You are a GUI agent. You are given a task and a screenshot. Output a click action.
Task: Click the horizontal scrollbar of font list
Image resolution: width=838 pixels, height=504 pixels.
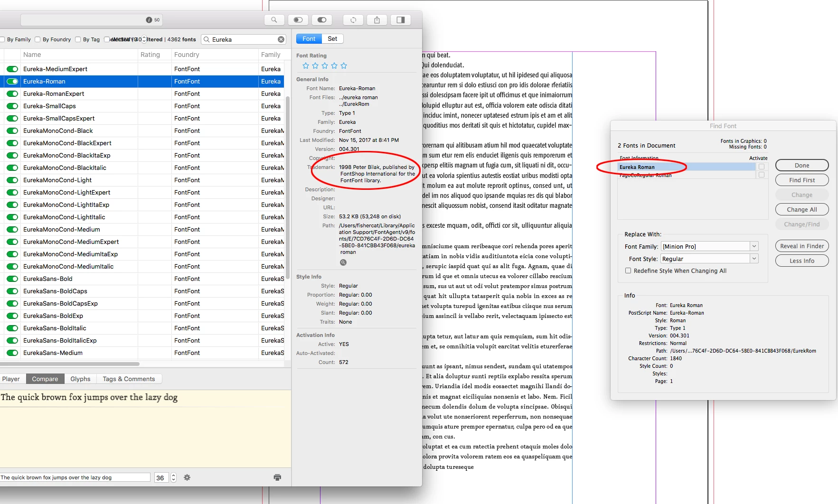pos(70,364)
